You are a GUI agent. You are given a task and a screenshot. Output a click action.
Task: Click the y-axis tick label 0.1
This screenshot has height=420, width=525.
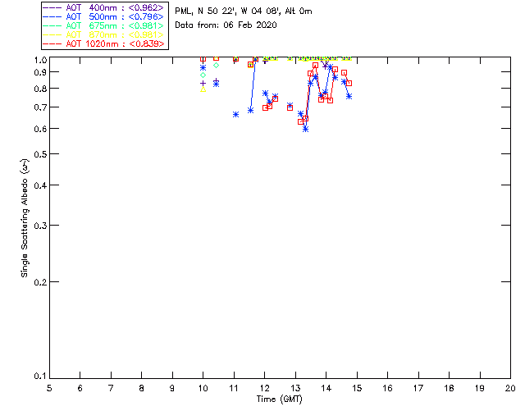[x=37, y=377]
